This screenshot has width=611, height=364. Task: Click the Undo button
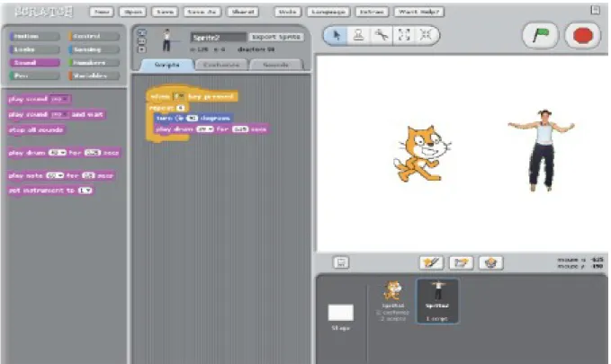pyautogui.click(x=288, y=12)
